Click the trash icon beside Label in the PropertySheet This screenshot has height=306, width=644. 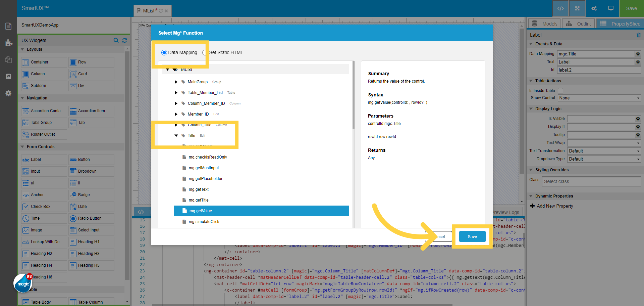click(x=638, y=35)
